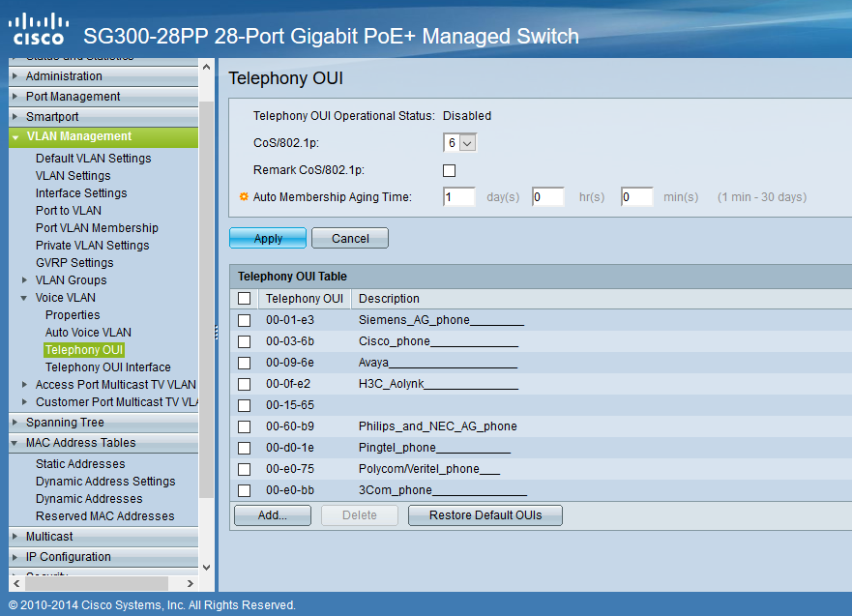
Task: Click the sidebar splitter handle
Action: [216, 333]
